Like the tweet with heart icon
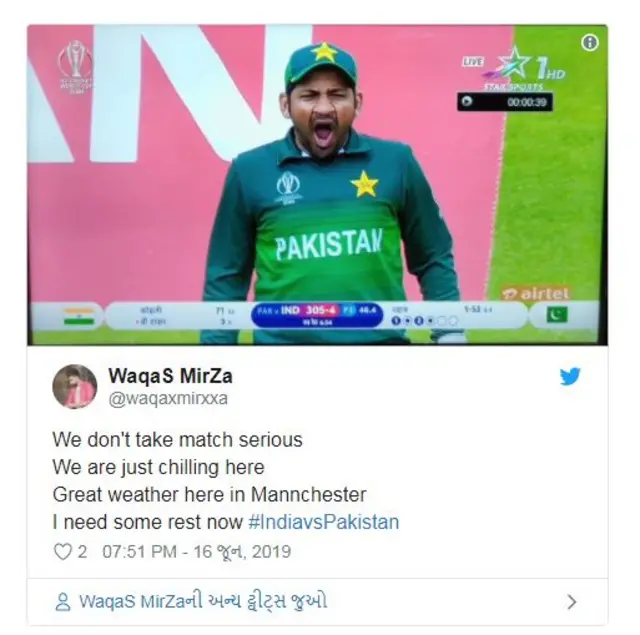Screen dimensions: 640x635 (63, 552)
